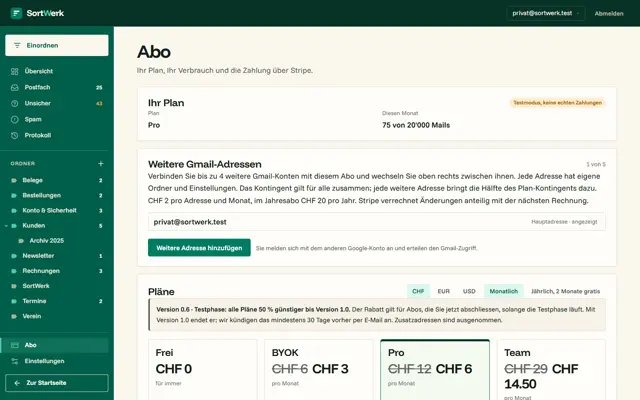Viewport: 640px width, 400px height.
Task: Select Jährlich, 2 Monate gratis billing
Action: click(x=565, y=291)
